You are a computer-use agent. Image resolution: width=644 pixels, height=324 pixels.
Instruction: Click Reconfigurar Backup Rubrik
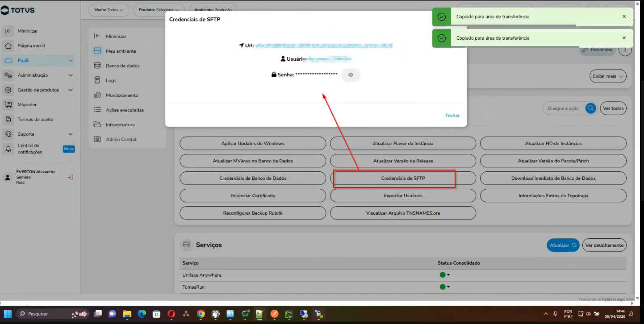tap(253, 213)
